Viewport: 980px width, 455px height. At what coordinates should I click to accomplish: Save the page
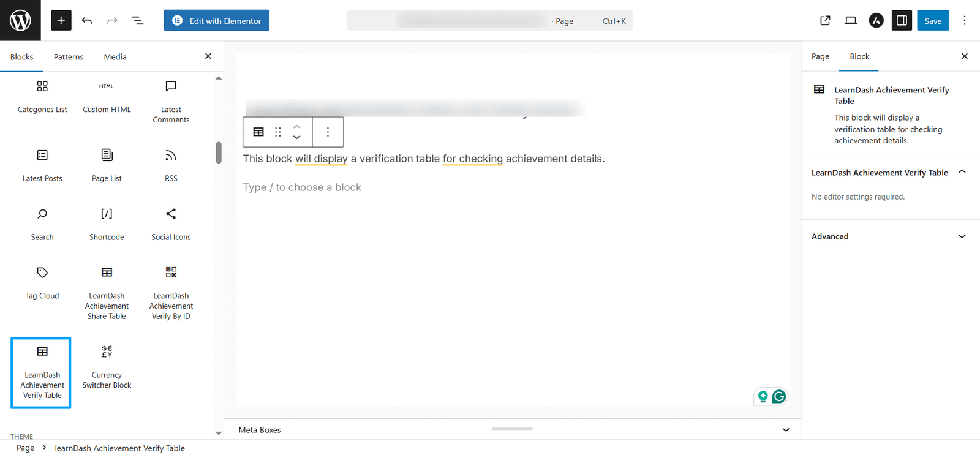(x=933, y=20)
